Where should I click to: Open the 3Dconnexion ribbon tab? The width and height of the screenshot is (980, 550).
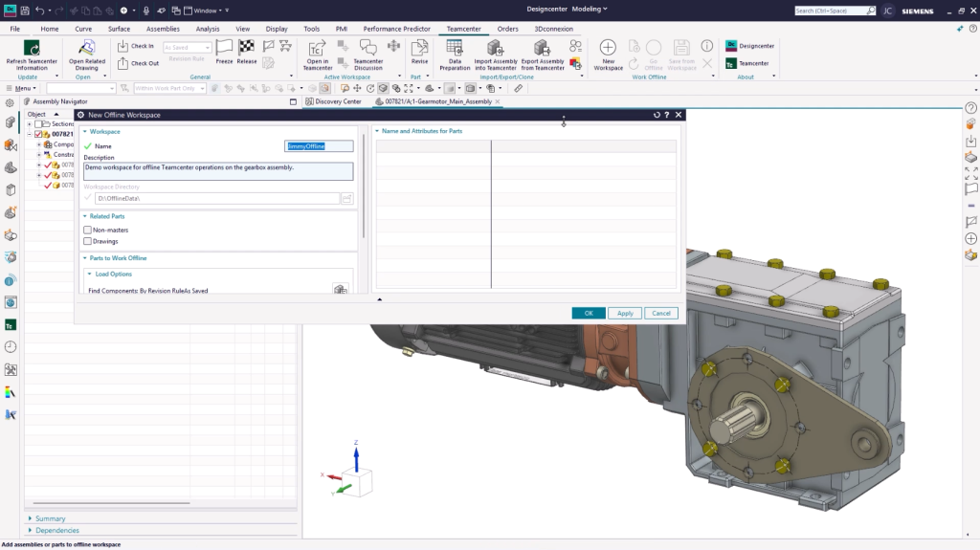coord(553,29)
